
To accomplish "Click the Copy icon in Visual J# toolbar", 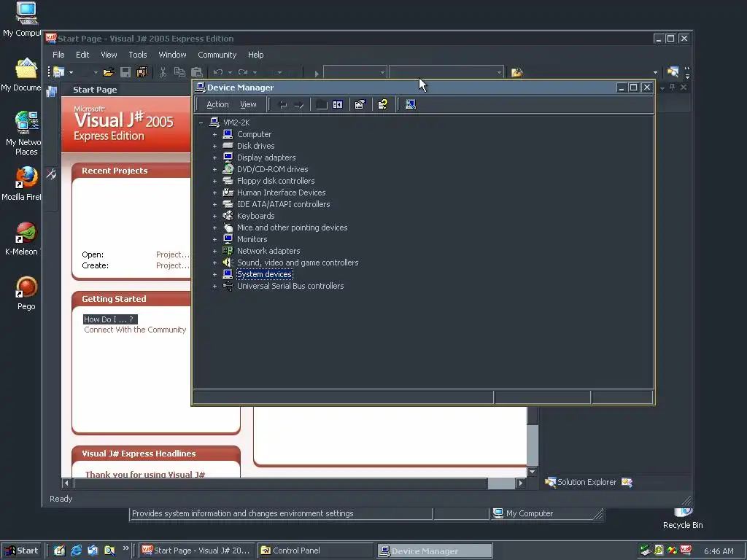I will tap(179, 72).
